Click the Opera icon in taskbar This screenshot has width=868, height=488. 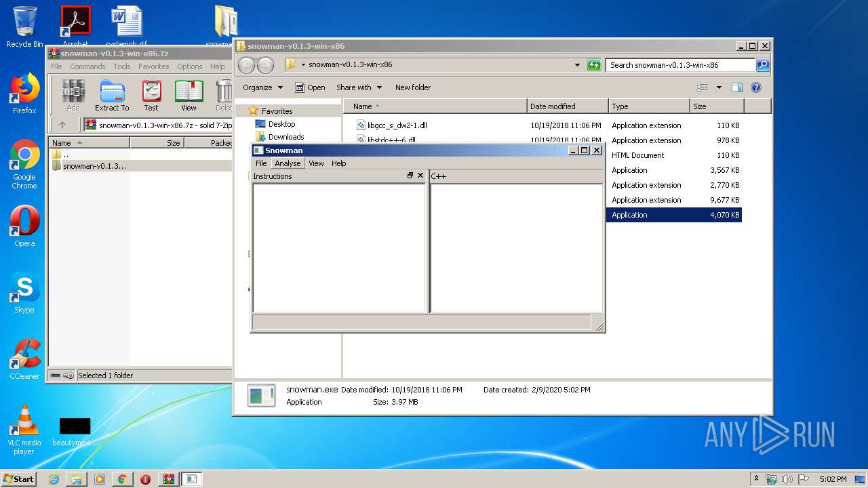pos(145,479)
